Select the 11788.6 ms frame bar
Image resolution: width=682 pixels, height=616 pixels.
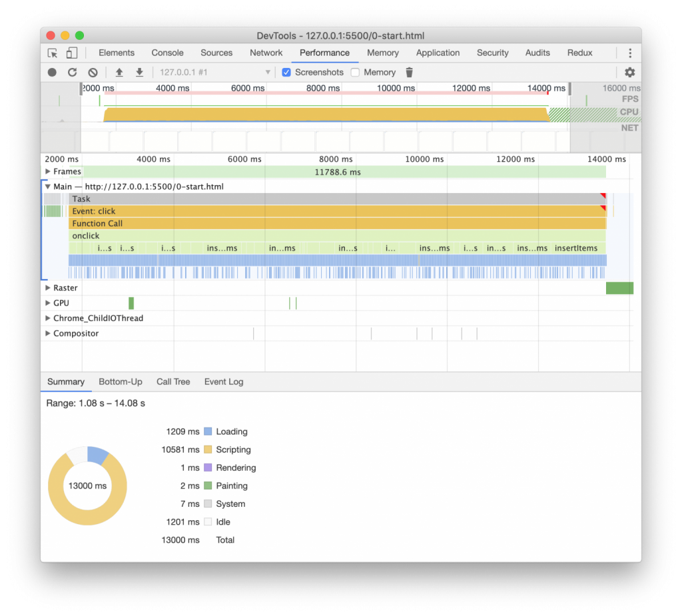pos(337,172)
